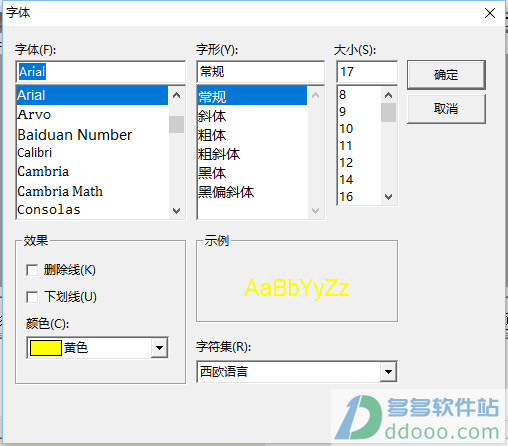Click size list scroll up arrow

pyautogui.click(x=388, y=95)
